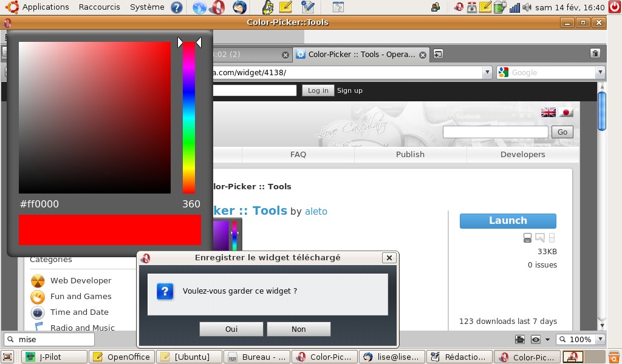Expand the address bar history dropdown

(x=487, y=73)
